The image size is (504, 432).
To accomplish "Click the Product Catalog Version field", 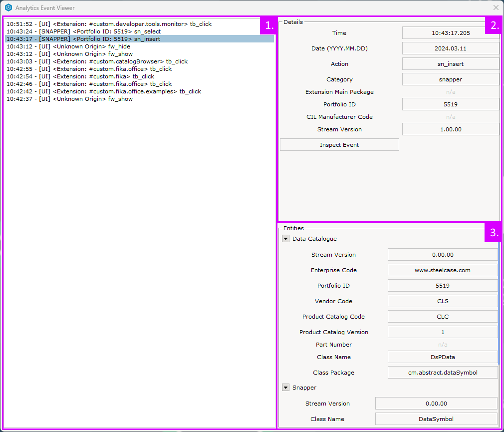I will (x=443, y=332).
